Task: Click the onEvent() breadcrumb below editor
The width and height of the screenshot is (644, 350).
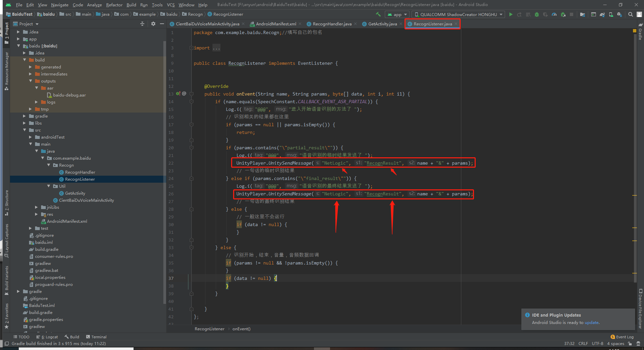Action: (241, 329)
